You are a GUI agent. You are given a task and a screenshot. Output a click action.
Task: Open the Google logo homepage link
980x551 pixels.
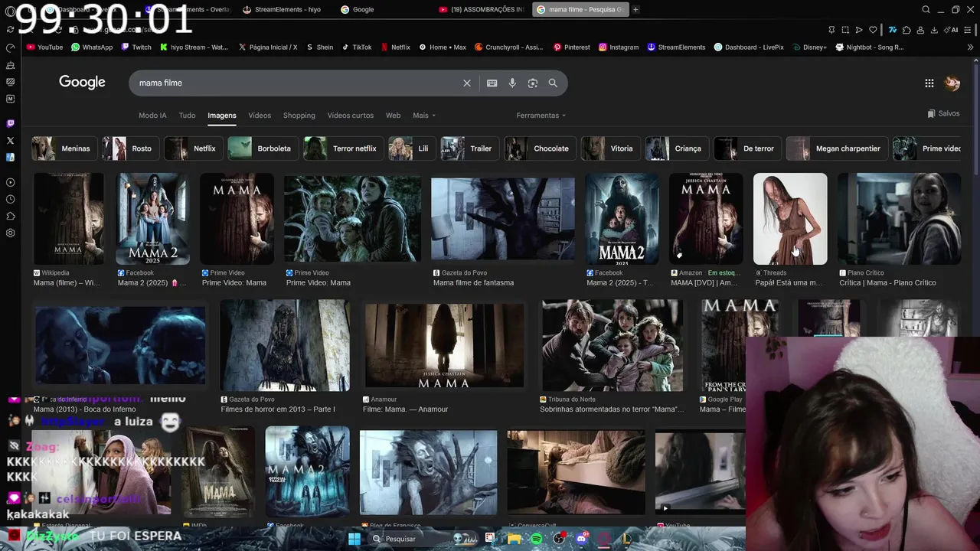pos(82,83)
